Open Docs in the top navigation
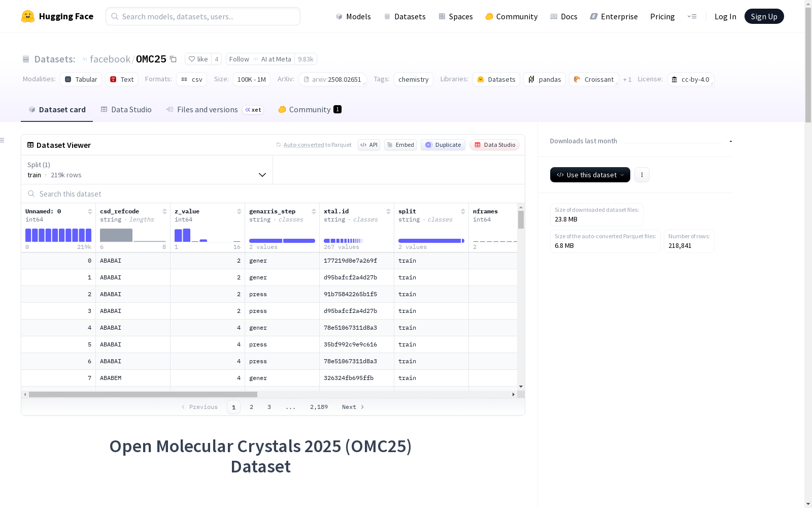This screenshot has width=812, height=508. pyautogui.click(x=564, y=16)
